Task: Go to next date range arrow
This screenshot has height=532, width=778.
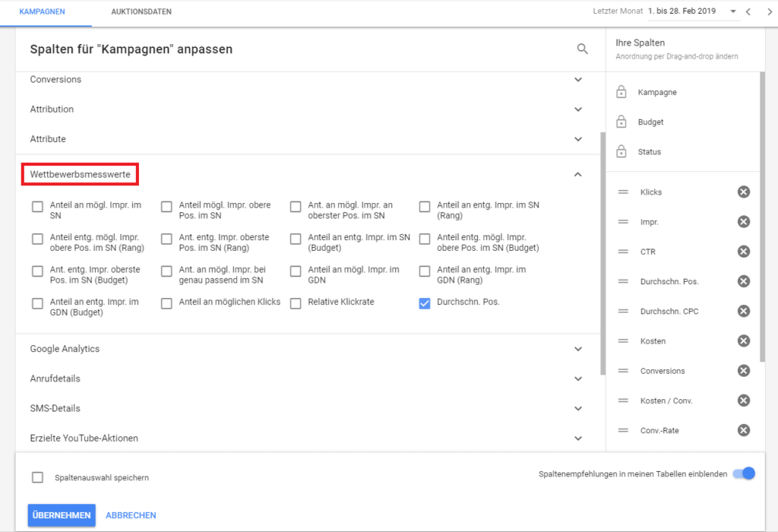Action: (770, 11)
